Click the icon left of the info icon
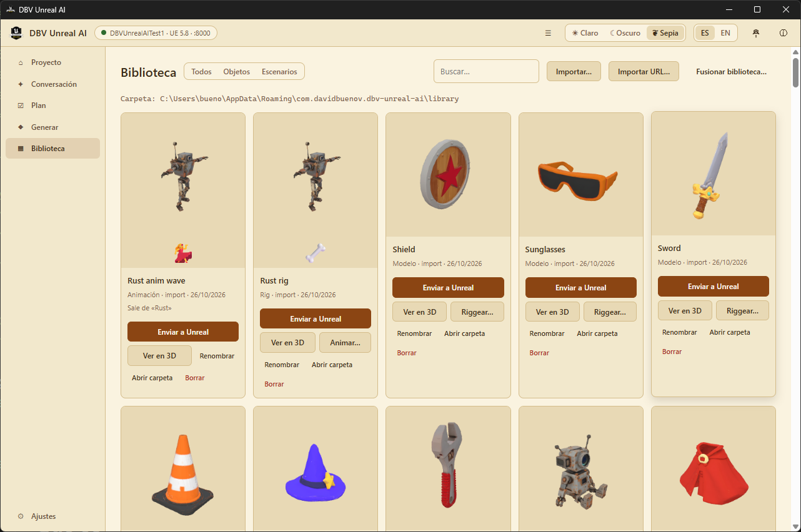The width and height of the screenshot is (801, 532). 756,33
